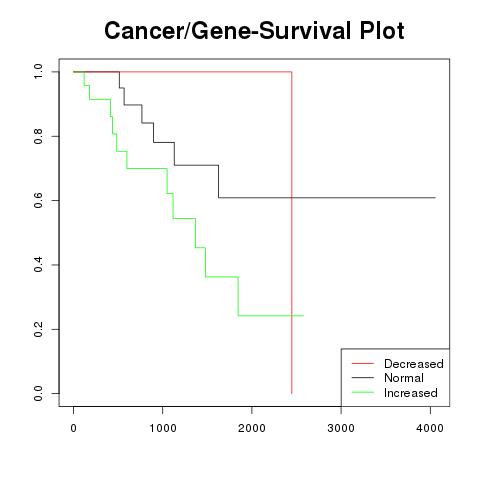Click the 2000 x-axis tick label
The image size is (480, 480).
[252, 428]
